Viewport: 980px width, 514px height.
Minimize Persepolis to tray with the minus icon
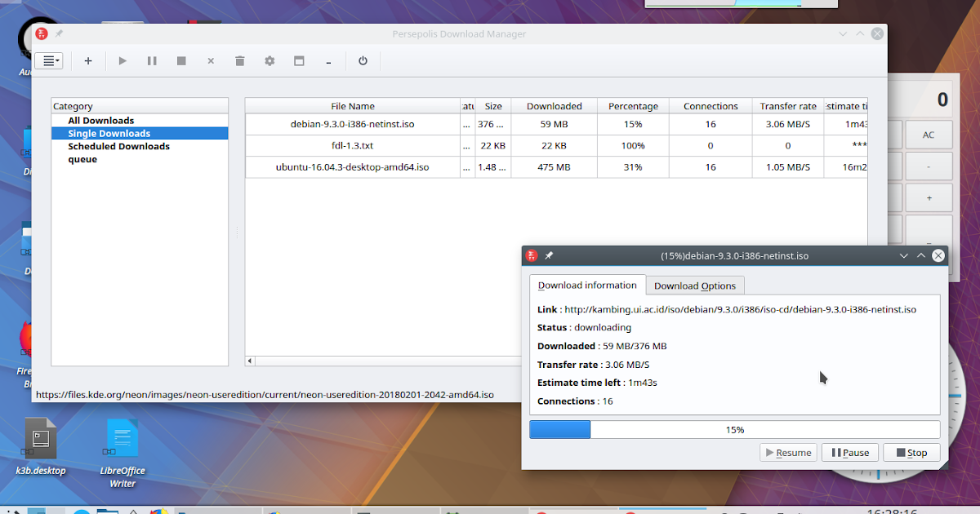point(328,60)
